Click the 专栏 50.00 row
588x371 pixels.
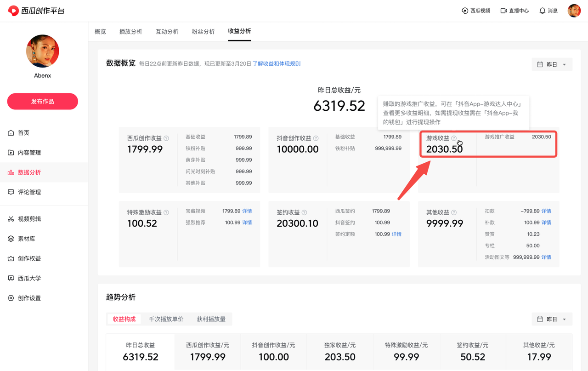[512, 245]
